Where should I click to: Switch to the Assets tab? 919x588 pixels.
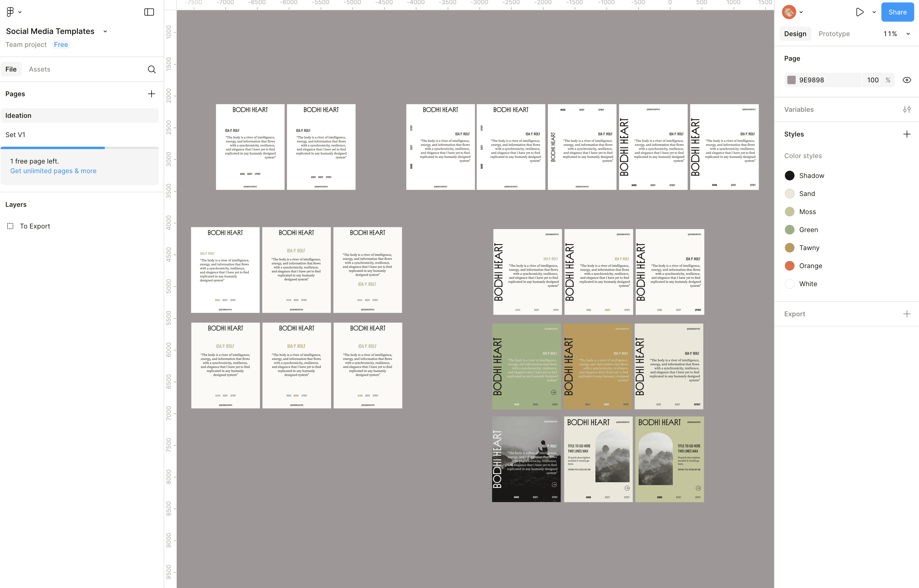click(39, 69)
